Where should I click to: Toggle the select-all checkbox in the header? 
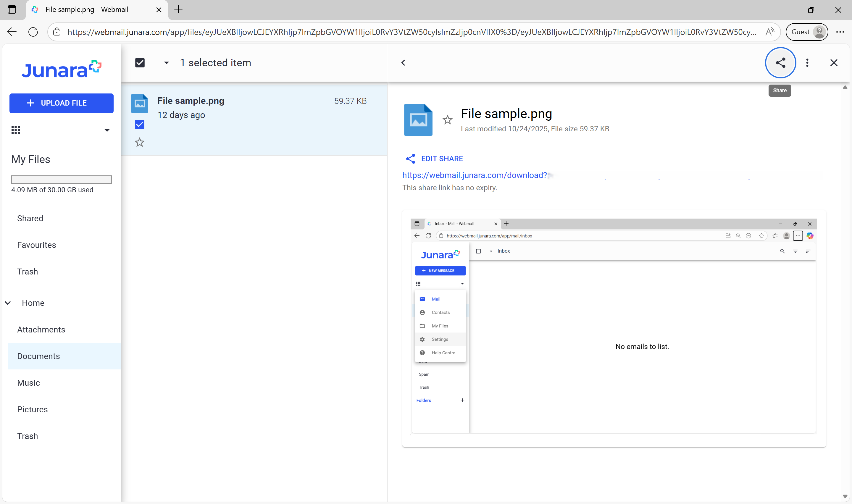pyautogui.click(x=140, y=63)
